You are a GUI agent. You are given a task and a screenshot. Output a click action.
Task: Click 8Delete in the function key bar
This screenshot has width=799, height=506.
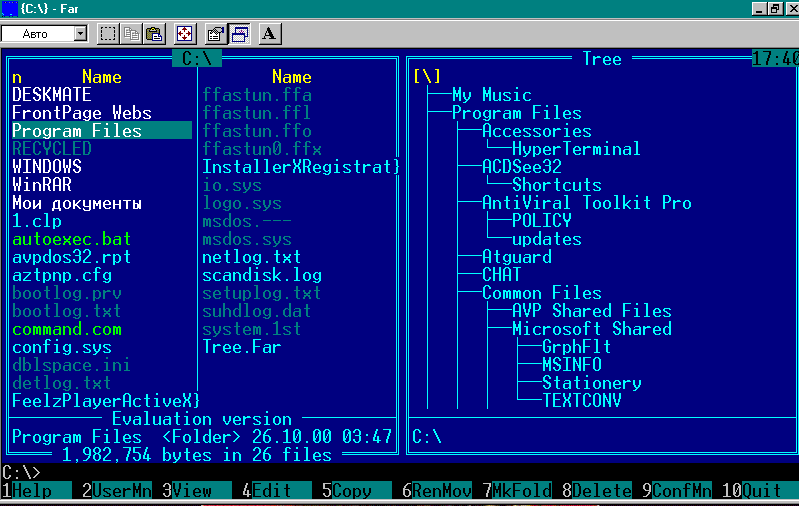click(x=597, y=491)
